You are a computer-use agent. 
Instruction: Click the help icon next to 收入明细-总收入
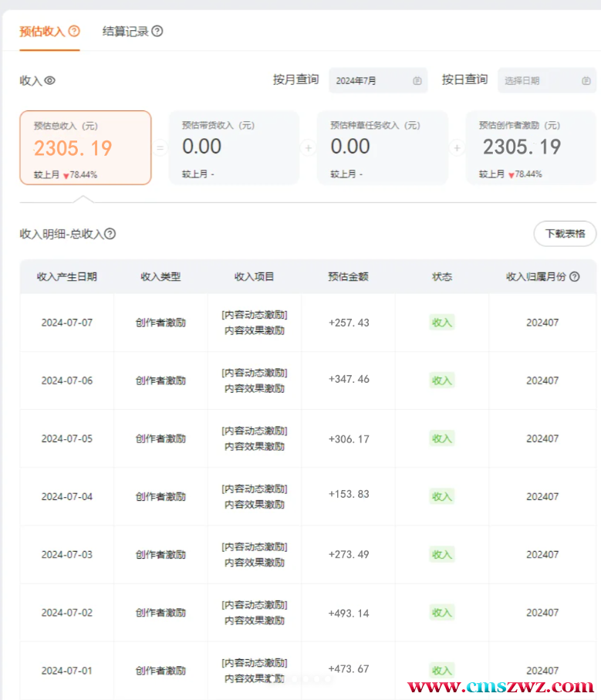click(x=110, y=234)
